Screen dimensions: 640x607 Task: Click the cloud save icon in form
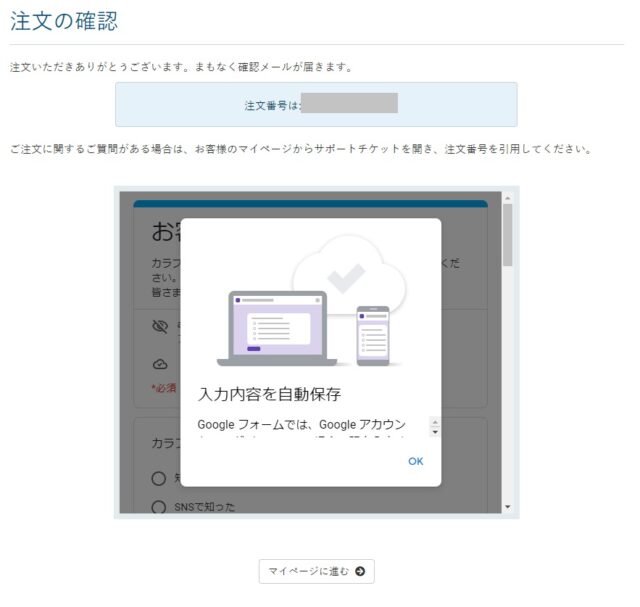(x=160, y=364)
